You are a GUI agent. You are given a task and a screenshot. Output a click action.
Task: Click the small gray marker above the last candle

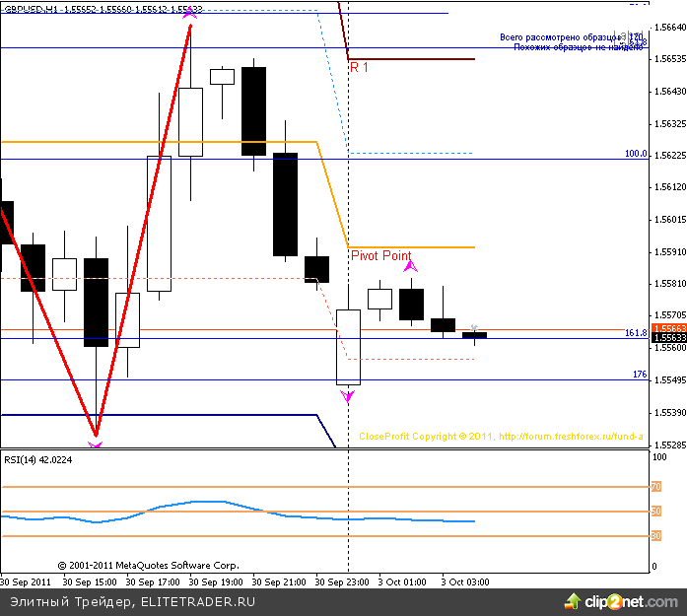[474, 327]
